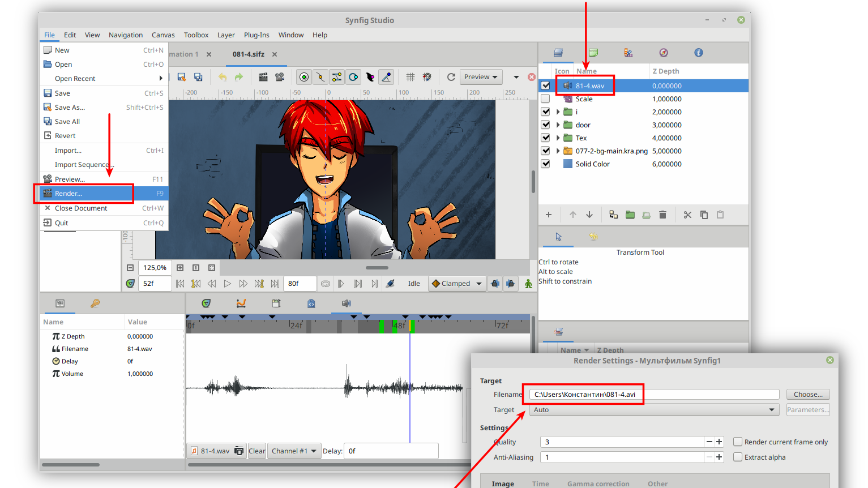Click the Save As floppy icon in toolbar

click(x=182, y=77)
